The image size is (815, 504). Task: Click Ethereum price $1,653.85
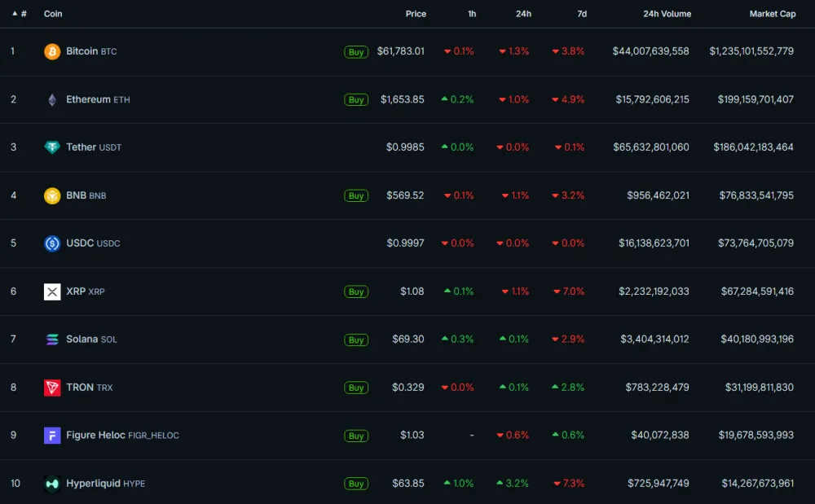click(403, 99)
